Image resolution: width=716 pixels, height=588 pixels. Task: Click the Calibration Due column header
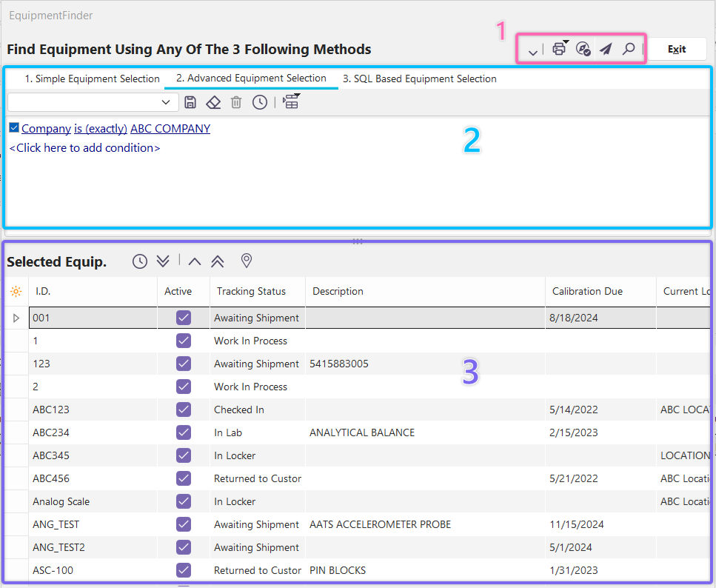click(x=587, y=291)
